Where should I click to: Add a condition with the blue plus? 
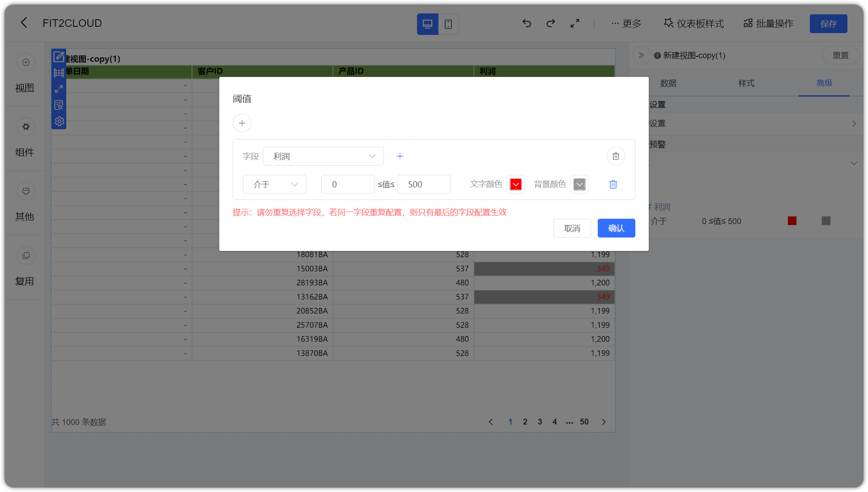(400, 156)
